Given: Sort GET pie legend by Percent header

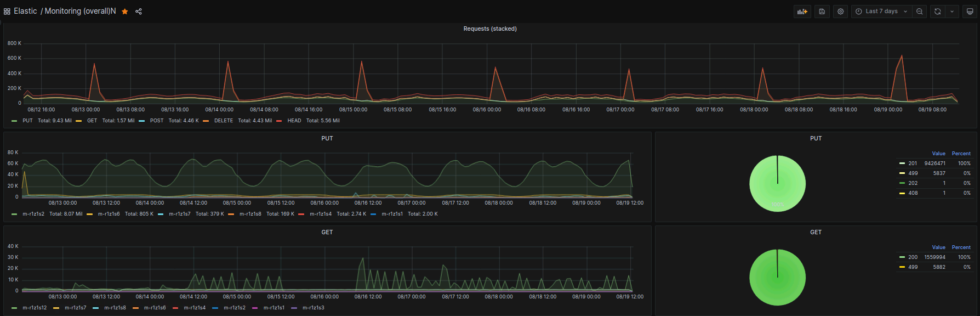Looking at the screenshot, I should coord(961,247).
